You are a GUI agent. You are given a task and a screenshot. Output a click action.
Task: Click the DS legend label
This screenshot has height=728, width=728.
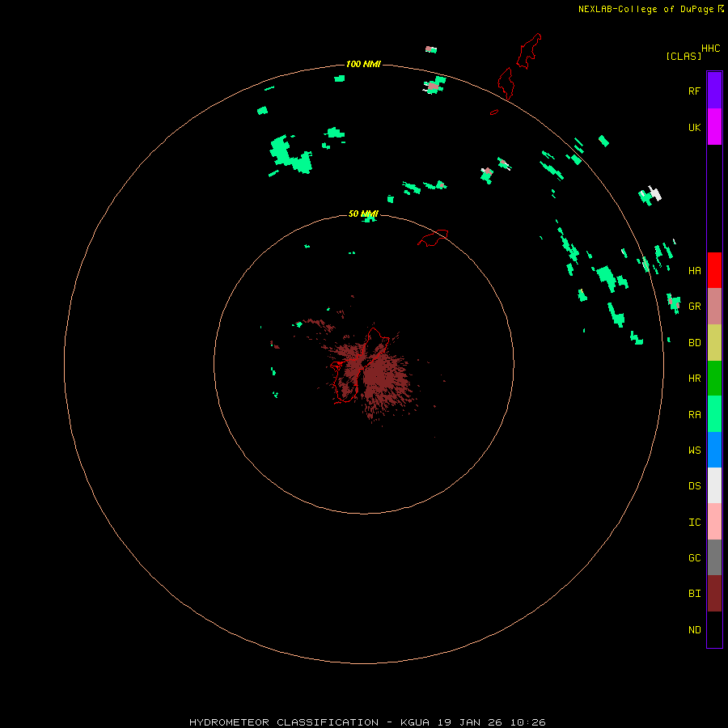(x=694, y=485)
